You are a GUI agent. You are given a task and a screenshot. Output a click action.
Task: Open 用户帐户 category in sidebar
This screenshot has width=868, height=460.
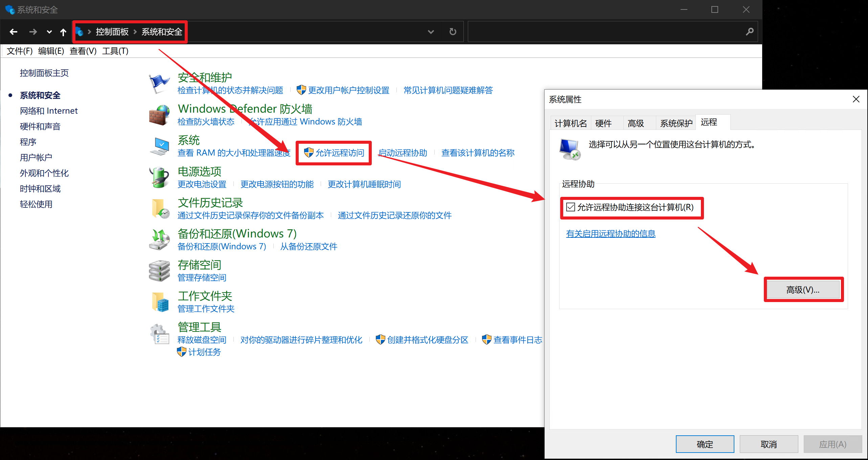coord(36,158)
